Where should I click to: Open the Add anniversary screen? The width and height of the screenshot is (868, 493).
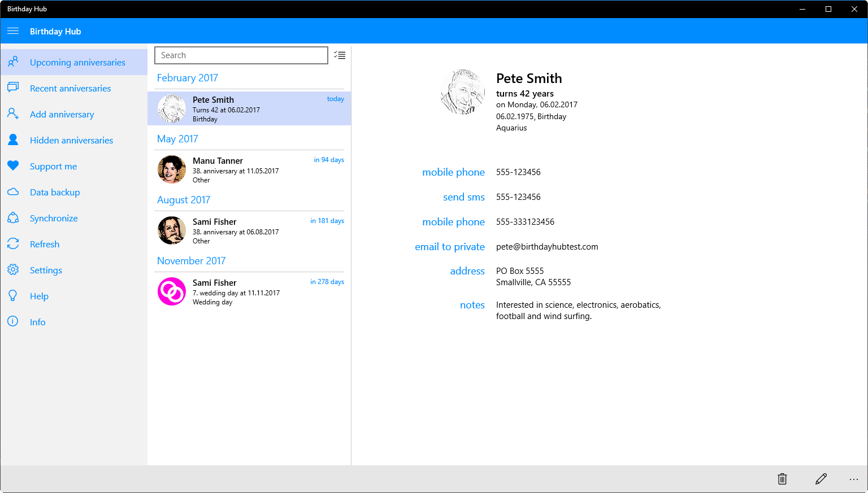point(62,114)
